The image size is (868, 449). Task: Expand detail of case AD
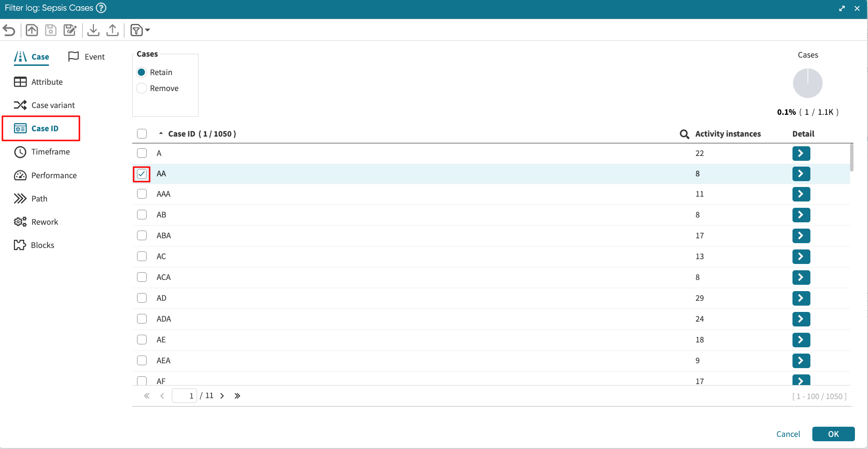[x=801, y=298]
